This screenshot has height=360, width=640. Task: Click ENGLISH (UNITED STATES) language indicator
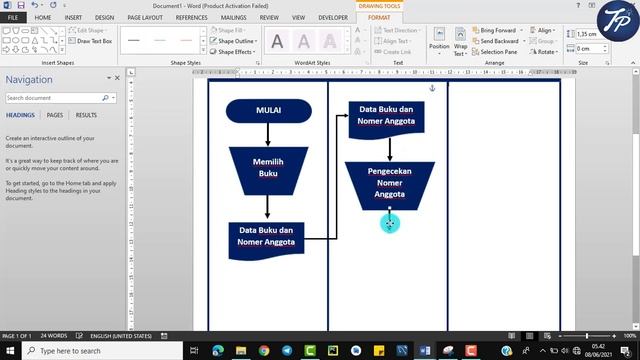click(x=121, y=336)
